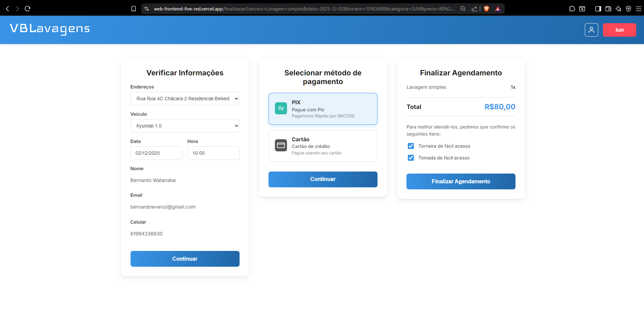Open the Brave VPN shield icon

click(x=629, y=8)
